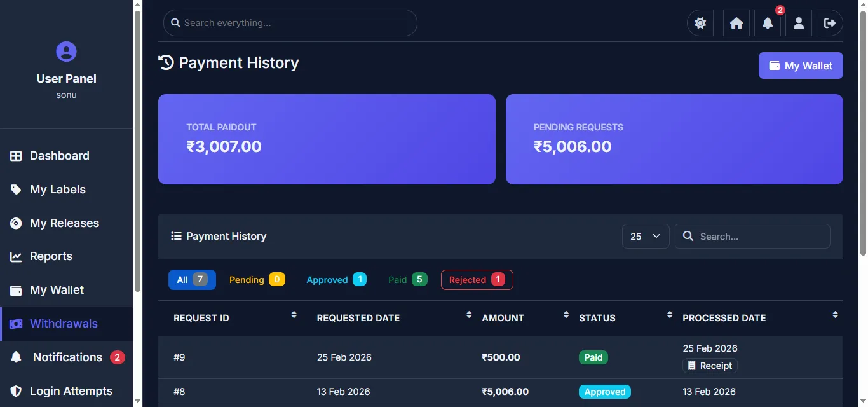Click the Pending Requests ₹5,006.00 card
This screenshot has width=868, height=407.
[x=674, y=139]
